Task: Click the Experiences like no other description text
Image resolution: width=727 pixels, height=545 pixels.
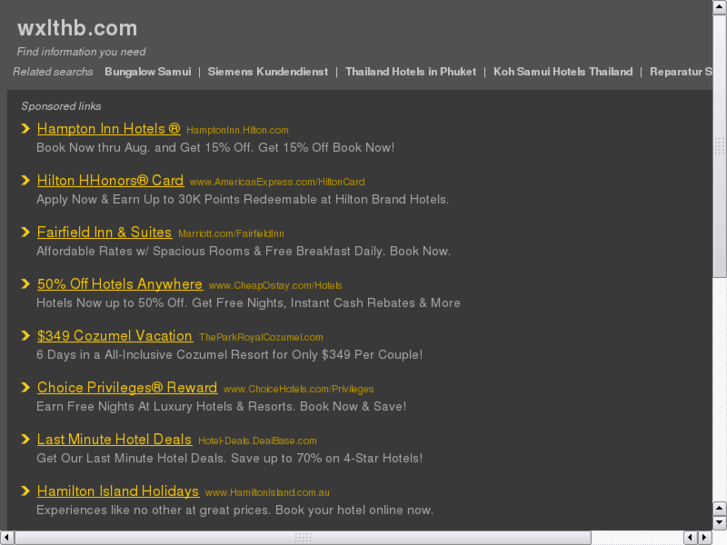Action: 235,510
